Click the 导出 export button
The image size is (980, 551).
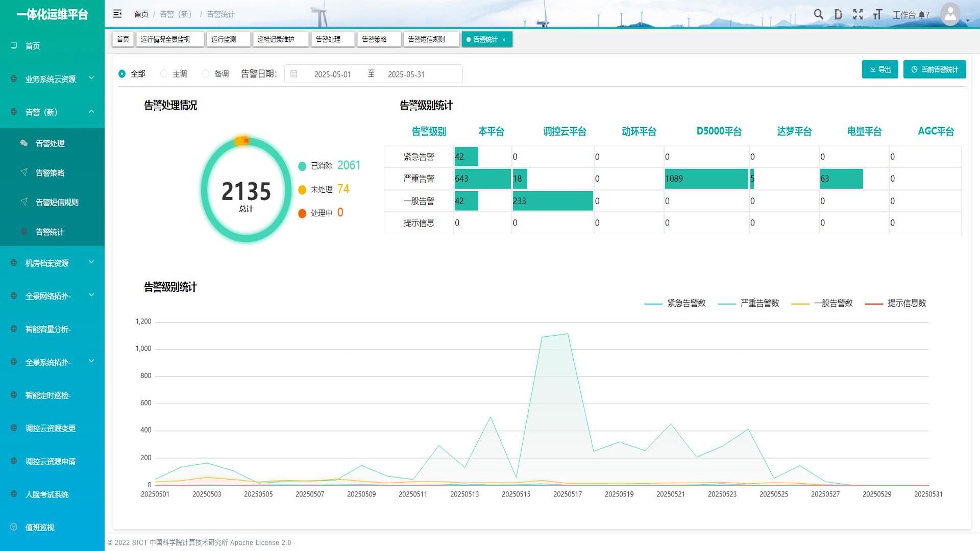880,69
